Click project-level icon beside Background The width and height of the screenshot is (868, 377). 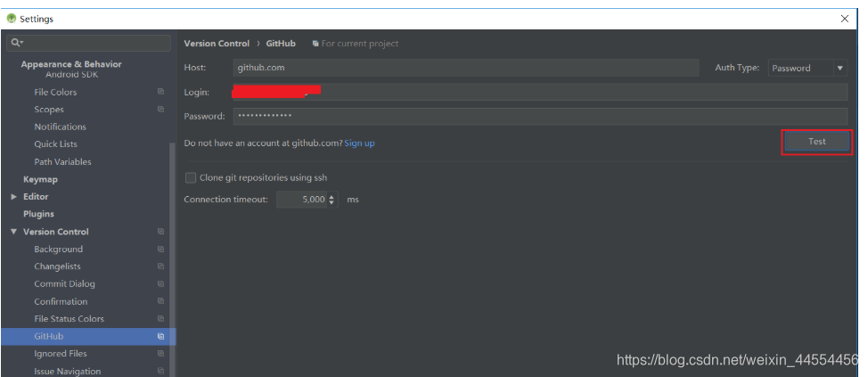[160, 250]
